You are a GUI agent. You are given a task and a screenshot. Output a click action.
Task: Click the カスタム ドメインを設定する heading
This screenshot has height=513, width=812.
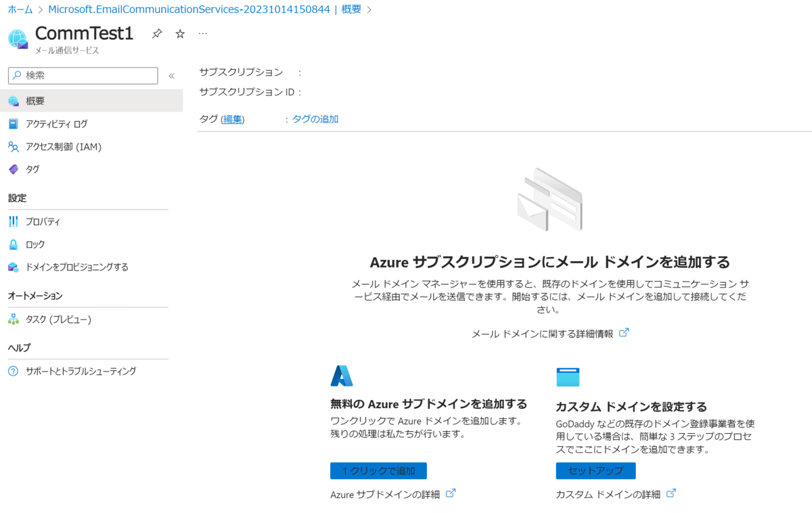click(631, 407)
